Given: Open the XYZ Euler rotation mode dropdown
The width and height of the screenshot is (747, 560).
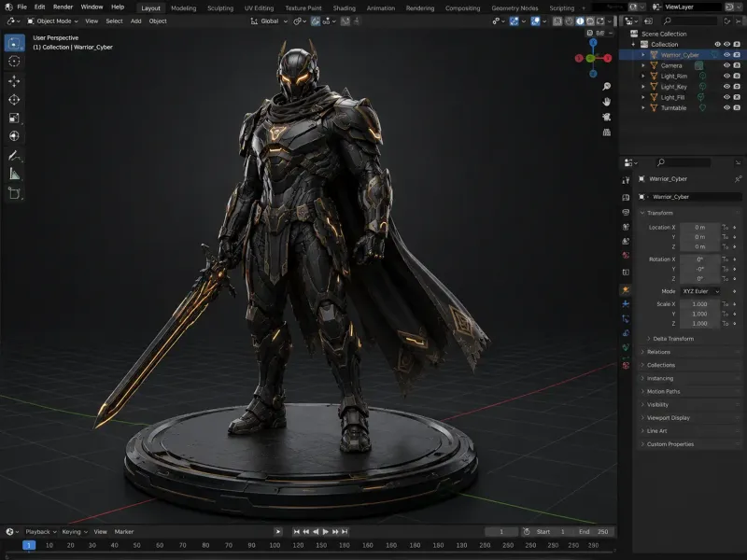Looking at the screenshot, I should coord(700,291).
